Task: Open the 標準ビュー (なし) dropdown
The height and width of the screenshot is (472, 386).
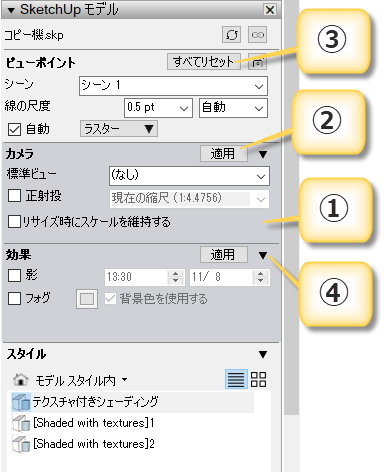Action: 189,176
